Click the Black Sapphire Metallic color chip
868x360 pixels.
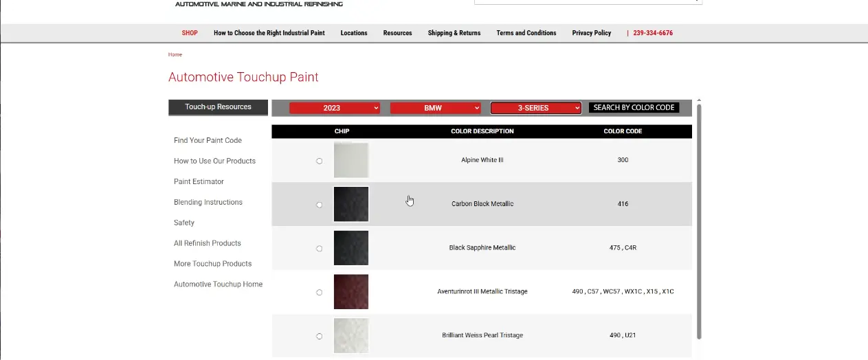351,248
